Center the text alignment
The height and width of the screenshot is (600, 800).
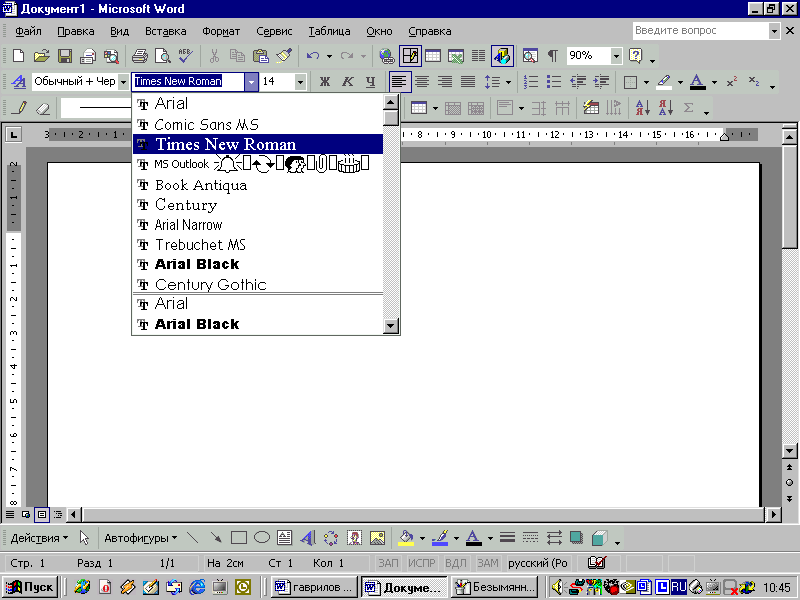[421, 82]
